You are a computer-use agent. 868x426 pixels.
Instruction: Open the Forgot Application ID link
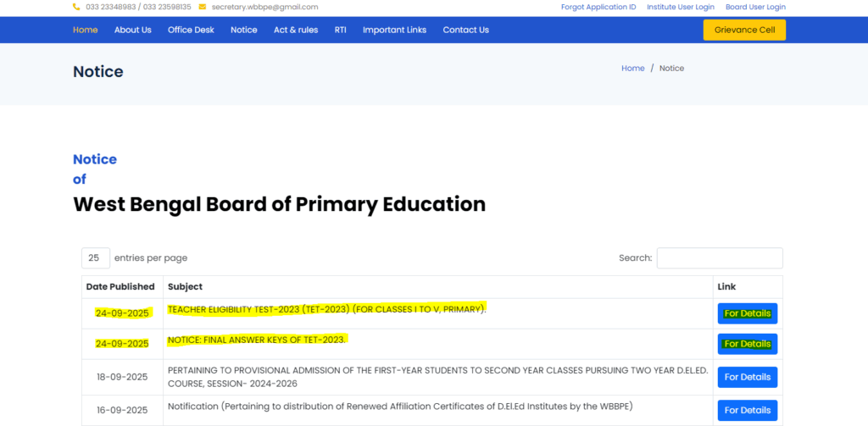coord(598,7)
